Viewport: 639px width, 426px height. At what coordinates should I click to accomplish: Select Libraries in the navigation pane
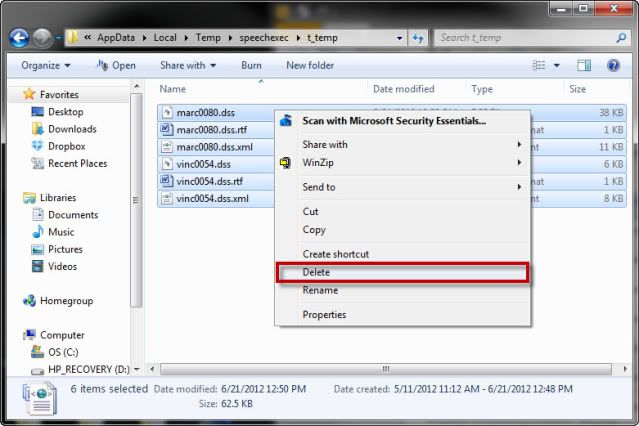[58, 198]
